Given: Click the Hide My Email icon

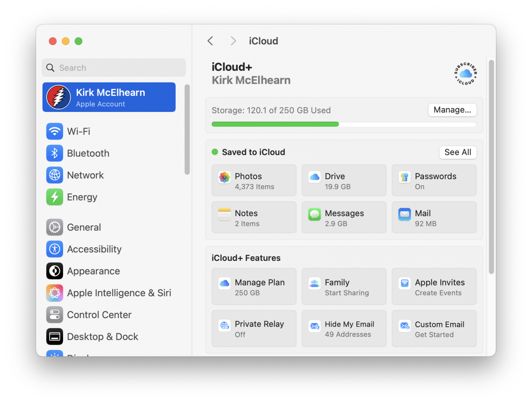Looking at the screenshot, I should point(314,326).
